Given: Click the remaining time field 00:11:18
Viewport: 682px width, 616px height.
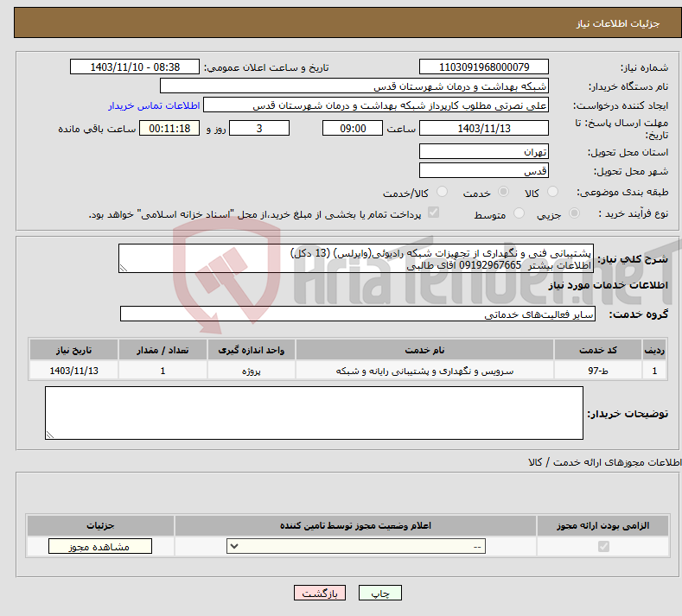Looking at the screenshot, I should point(169,128).
